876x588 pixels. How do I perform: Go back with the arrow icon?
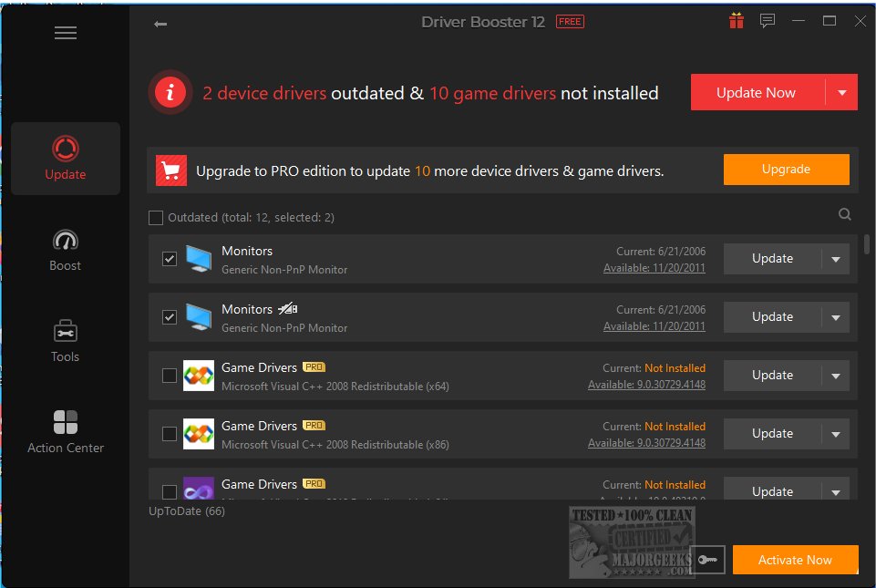point(160,24)
